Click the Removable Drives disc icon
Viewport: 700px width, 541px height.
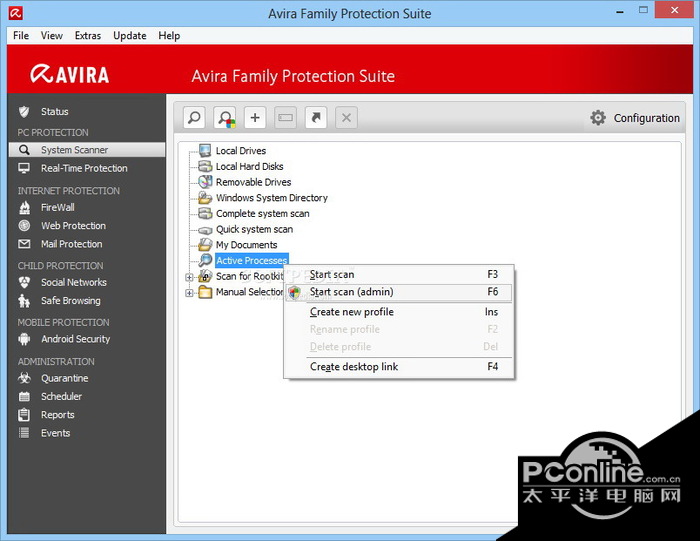point(205,182)
